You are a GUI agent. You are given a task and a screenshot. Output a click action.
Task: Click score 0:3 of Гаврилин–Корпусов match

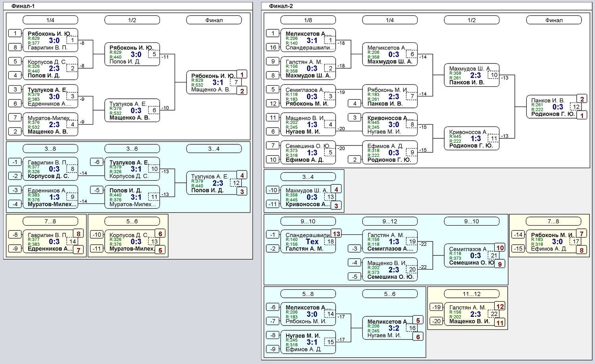(x=54, y=169)
